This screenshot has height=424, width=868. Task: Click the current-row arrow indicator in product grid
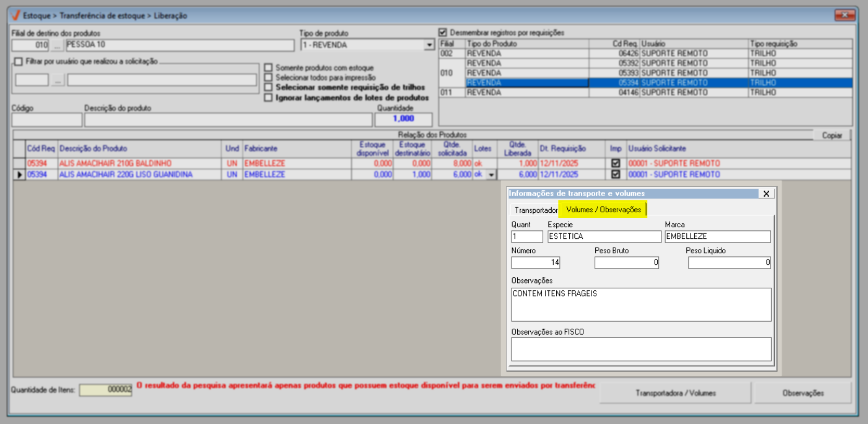click(x=19, y=175)
